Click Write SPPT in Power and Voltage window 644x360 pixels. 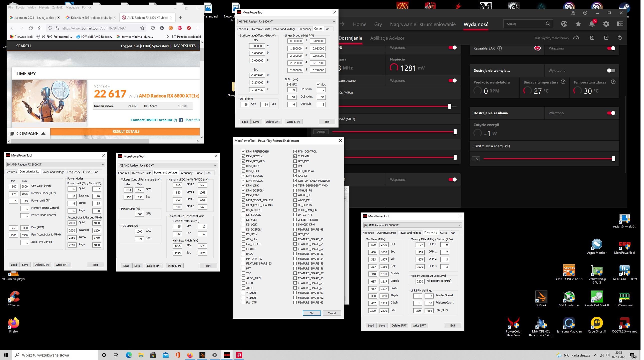[x=175, y=266]
